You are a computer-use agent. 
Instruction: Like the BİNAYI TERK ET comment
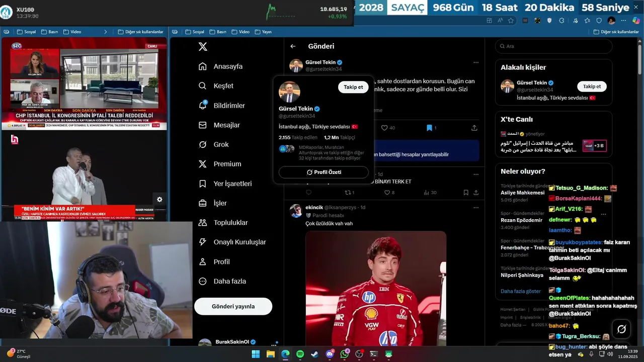[x=389, y=193]
